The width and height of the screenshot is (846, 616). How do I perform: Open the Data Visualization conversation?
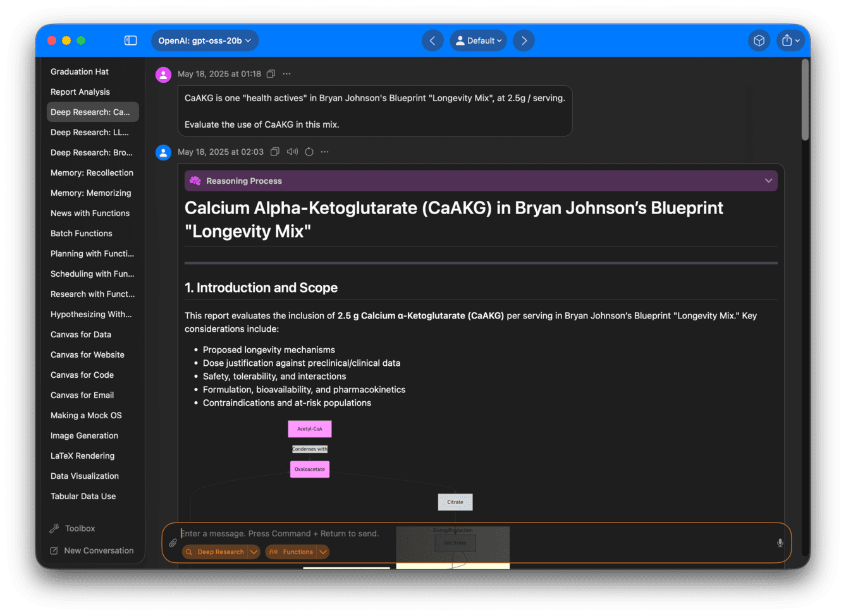pyautogui.click(x=93, y=476)
